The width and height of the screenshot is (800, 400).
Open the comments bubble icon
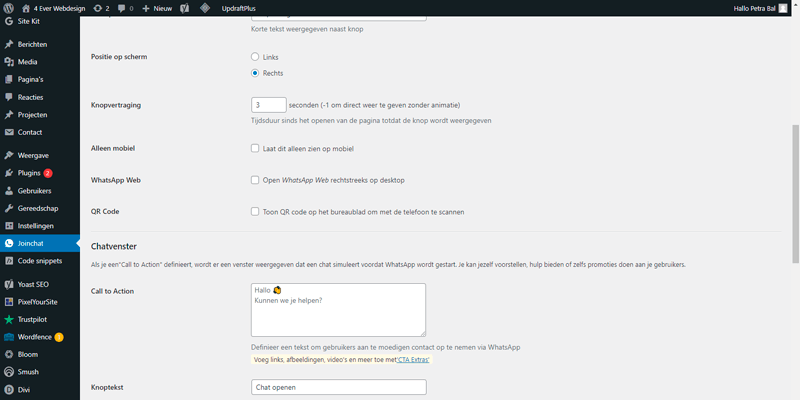click(125, 7)
